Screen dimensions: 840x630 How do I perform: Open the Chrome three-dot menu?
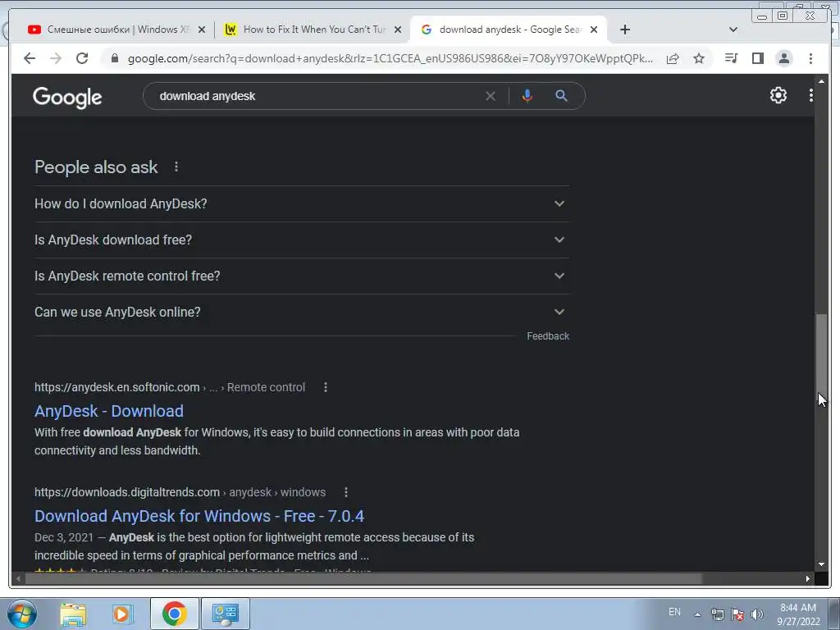click(x=810, y=58)
